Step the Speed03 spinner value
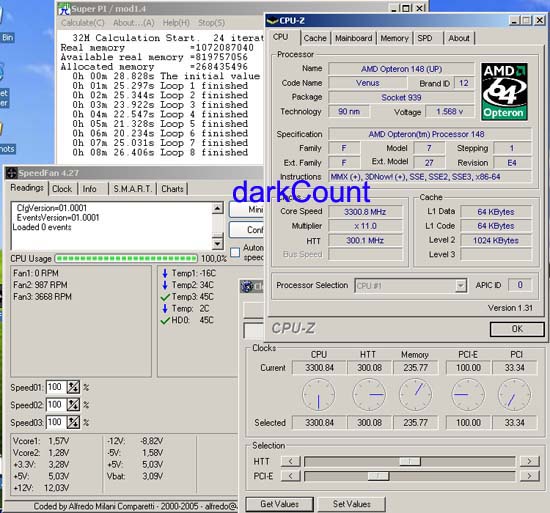Image resolution: width=550 pixels, height=513 pixels. (x=73, y=422)
